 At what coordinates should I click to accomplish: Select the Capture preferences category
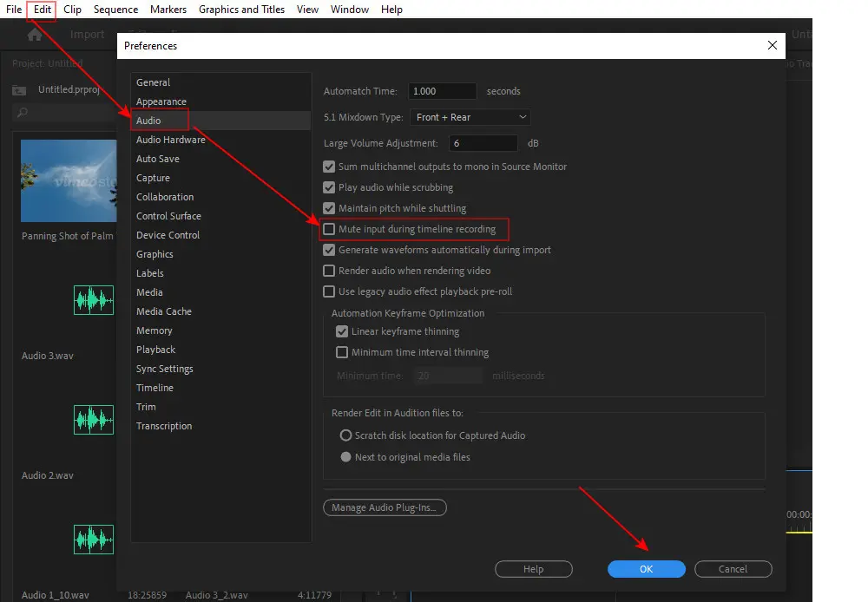pyautogui.click(x=220, y=178)
